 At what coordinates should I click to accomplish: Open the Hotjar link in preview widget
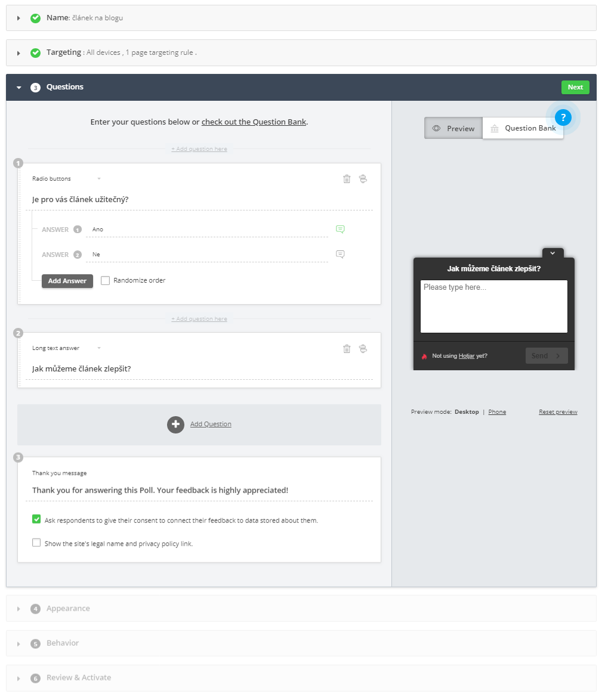tap(467, 356)
